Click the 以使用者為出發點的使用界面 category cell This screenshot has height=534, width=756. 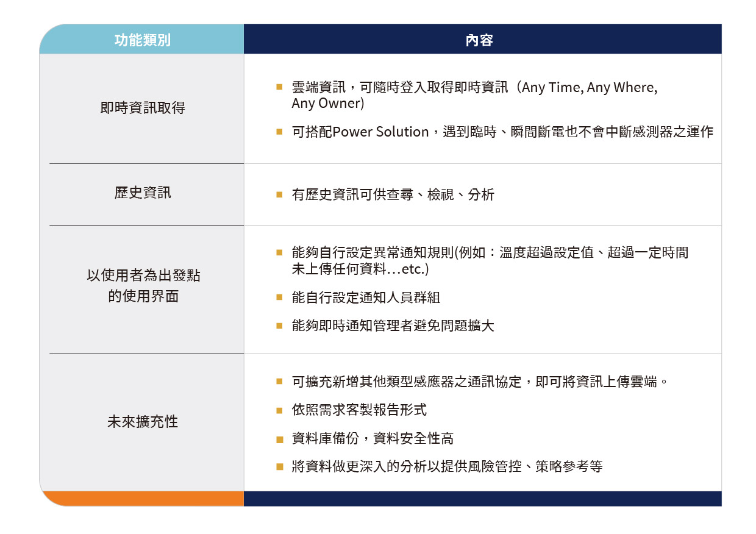click(143, 287)
